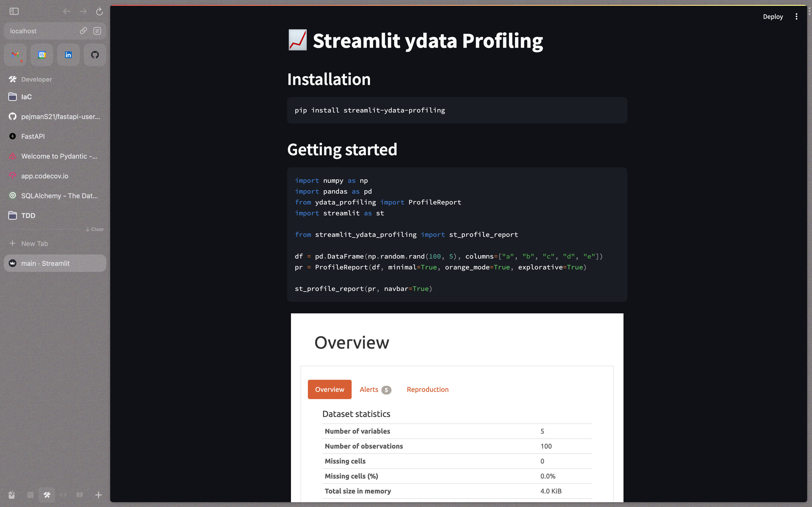Image resolution: width=812 pixels, height=507 pixels.
Task: Click the localhost address field
Action: coord(40,31)
